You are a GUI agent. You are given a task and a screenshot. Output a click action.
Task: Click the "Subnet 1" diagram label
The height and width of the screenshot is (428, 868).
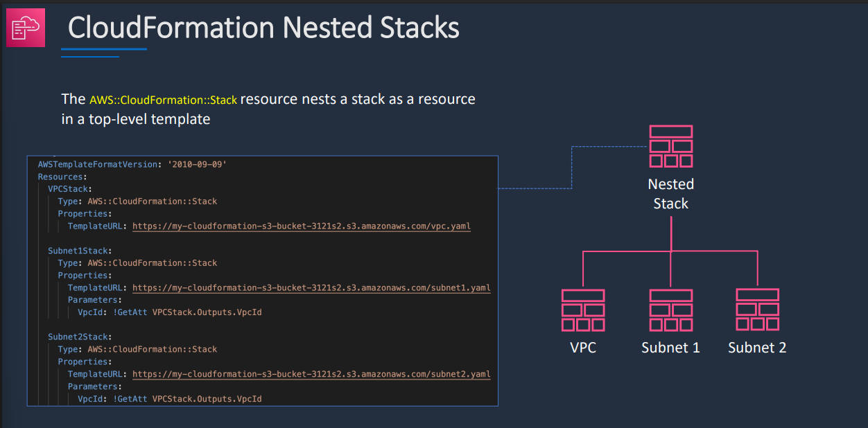[x=670, y=348]
